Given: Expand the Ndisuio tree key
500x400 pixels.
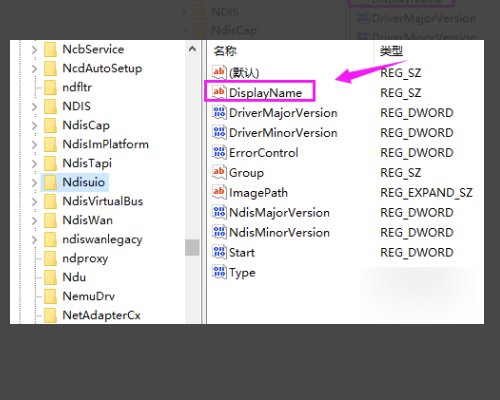Looking at the screenshot, I should pyautogui.click(x=34, y=182).
